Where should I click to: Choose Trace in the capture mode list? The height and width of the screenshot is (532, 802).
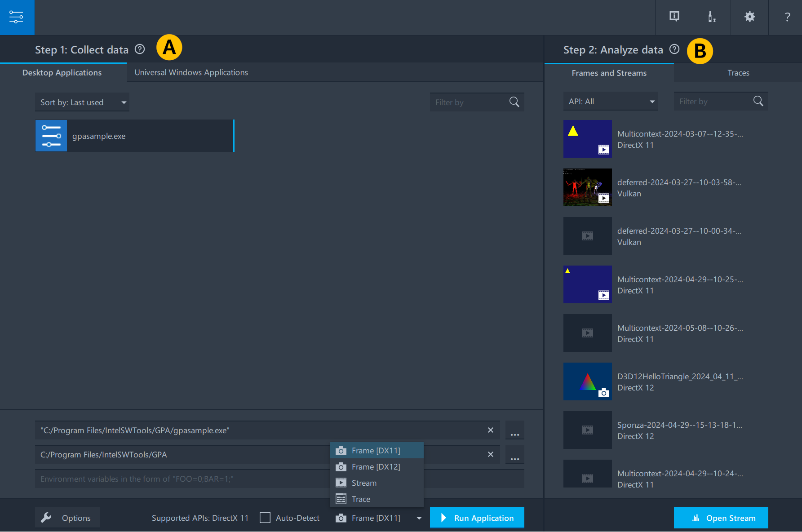tap(361, 499)
